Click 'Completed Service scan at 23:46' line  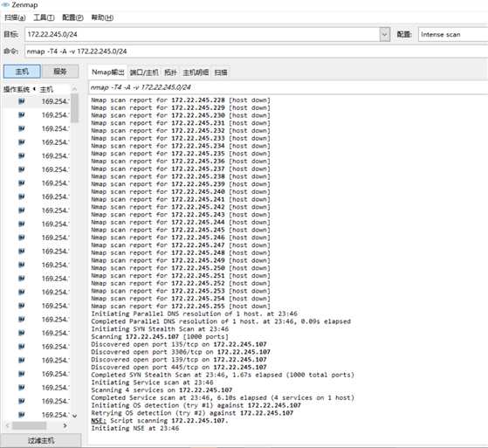[x=223, y=398]
